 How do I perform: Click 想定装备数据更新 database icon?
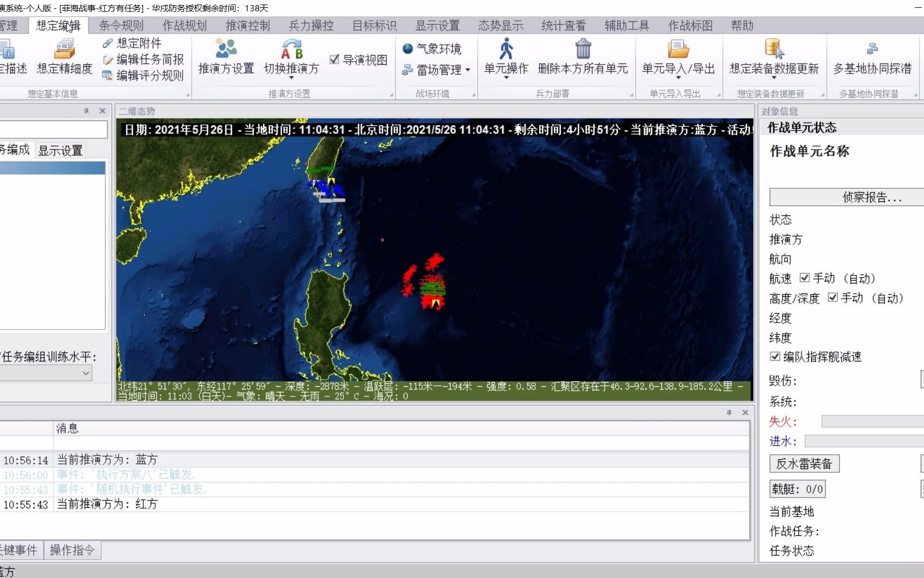[774, 49]
